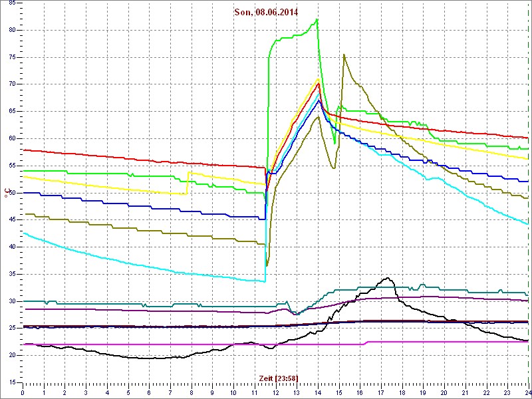Viewport: 532px width, 399px height.
Task: Select the 35 value on temperature axis
Action: [x=11, y=275]
